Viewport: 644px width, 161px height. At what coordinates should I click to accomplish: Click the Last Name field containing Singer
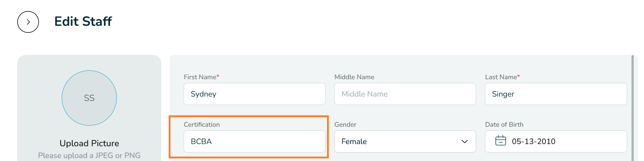tap(556, 94)
